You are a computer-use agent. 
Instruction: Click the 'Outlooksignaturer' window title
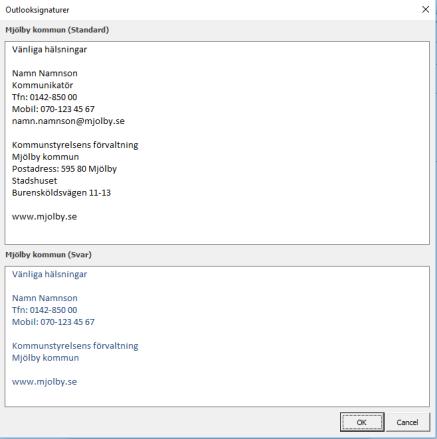coord(37,10)
